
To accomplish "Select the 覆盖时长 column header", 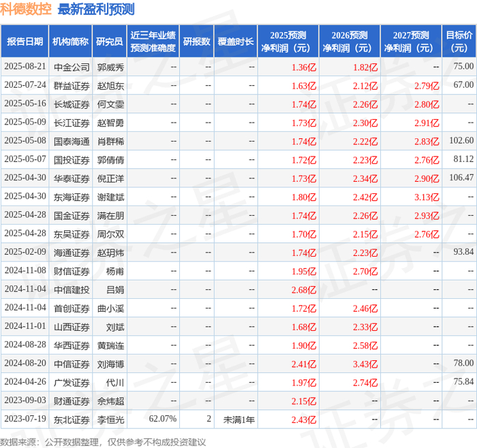I will click(x=236, y=42).
